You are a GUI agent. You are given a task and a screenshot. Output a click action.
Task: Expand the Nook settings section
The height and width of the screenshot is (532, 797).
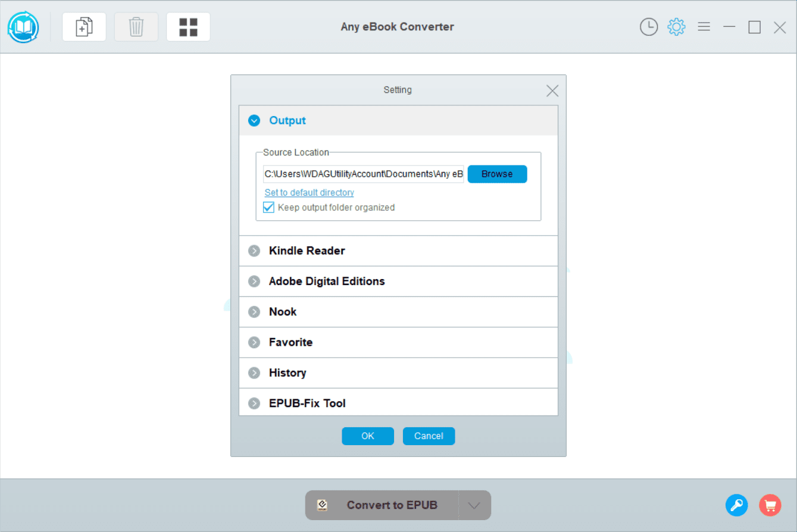254,312
